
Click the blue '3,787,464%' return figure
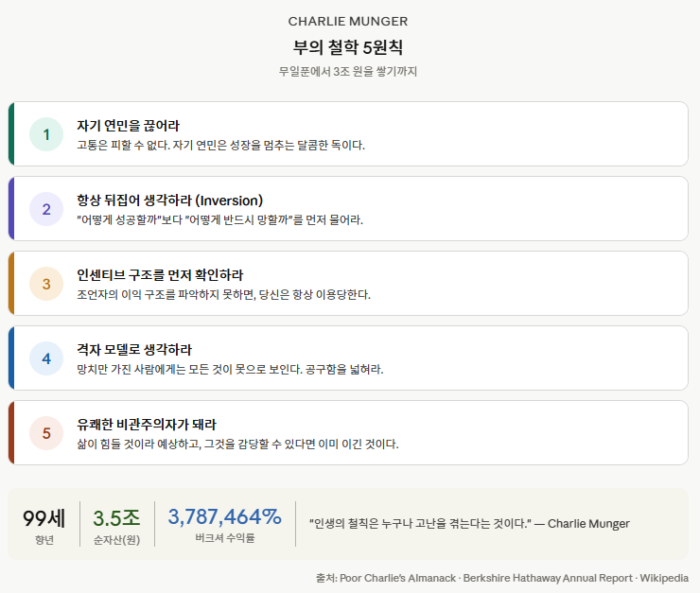[225, 516]
